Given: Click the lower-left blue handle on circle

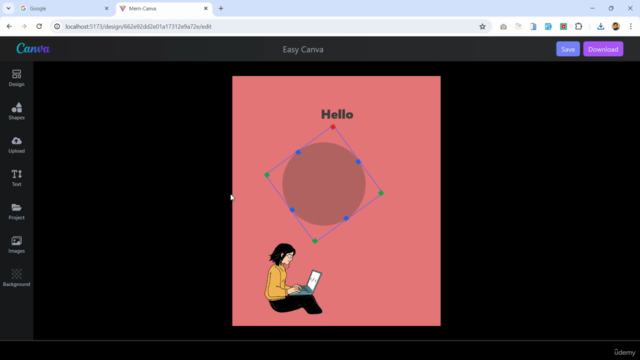Looking at the screenshot, I should tap(292, 210).
